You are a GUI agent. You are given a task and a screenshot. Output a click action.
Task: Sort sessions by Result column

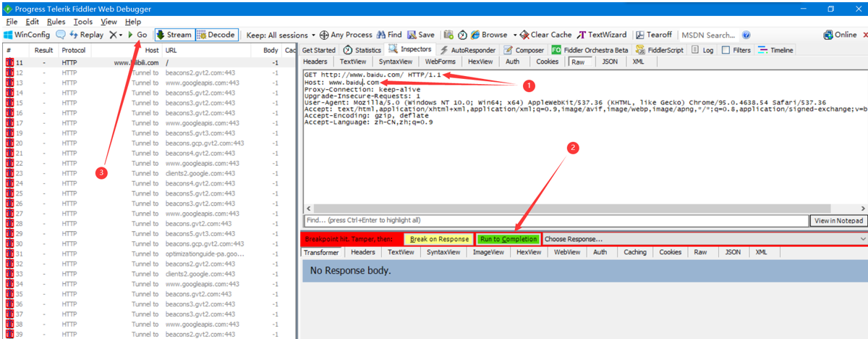point(44,50)
